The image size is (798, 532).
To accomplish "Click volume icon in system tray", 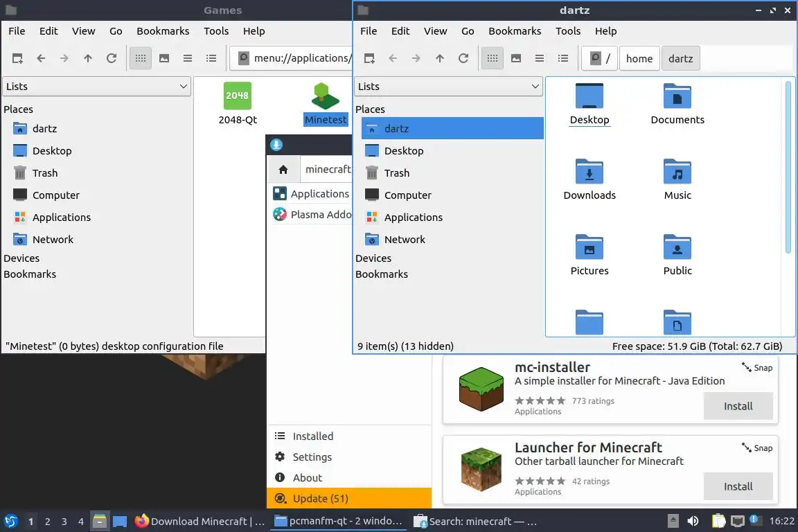I will click(x=693, y=521).
